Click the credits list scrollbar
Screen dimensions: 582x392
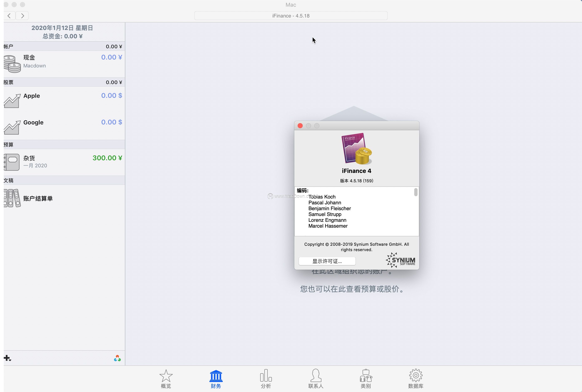[x=416, y=192]
